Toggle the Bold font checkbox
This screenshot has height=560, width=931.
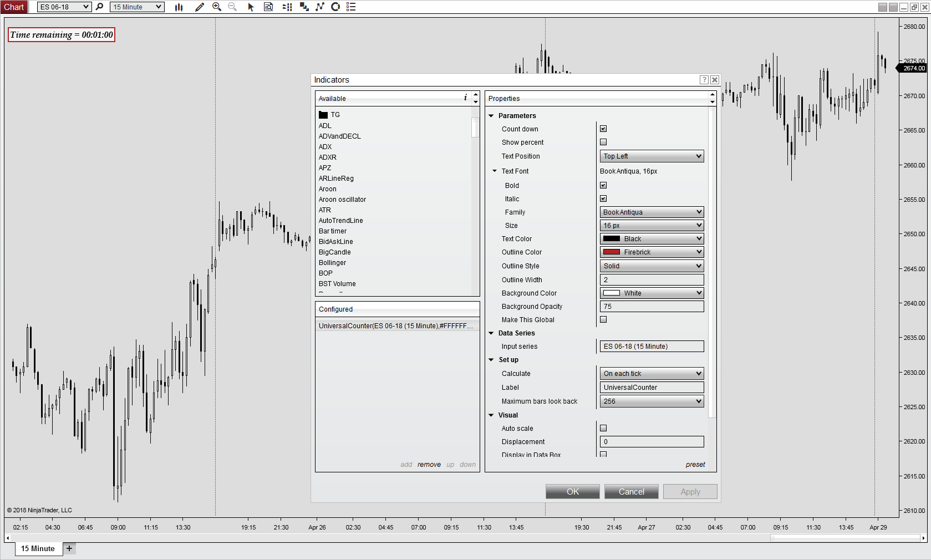point(603,185)
